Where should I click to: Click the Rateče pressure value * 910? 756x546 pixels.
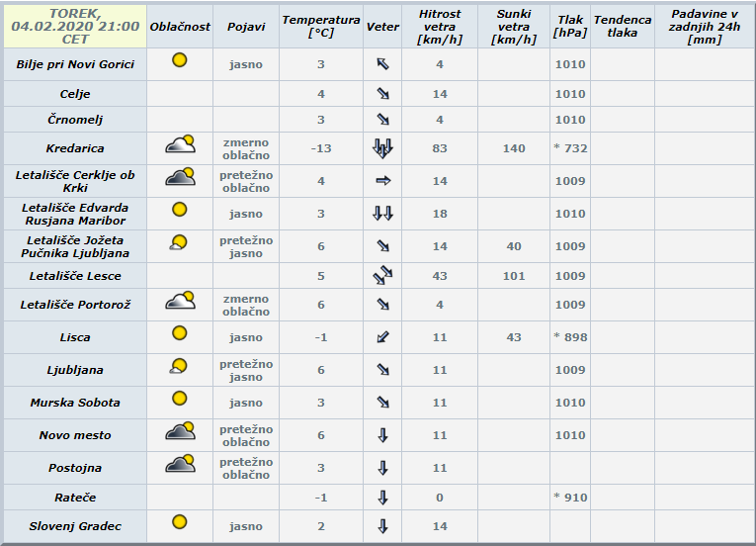570,498
